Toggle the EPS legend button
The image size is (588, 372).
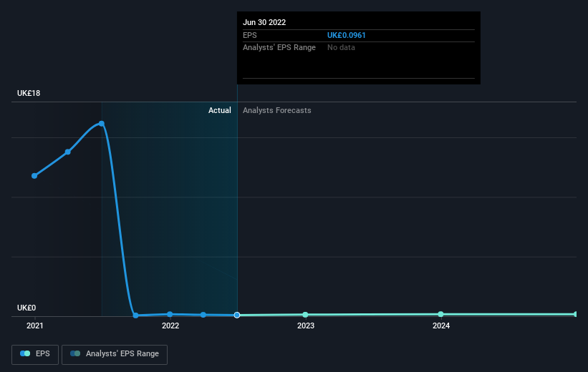pos(35,354)
